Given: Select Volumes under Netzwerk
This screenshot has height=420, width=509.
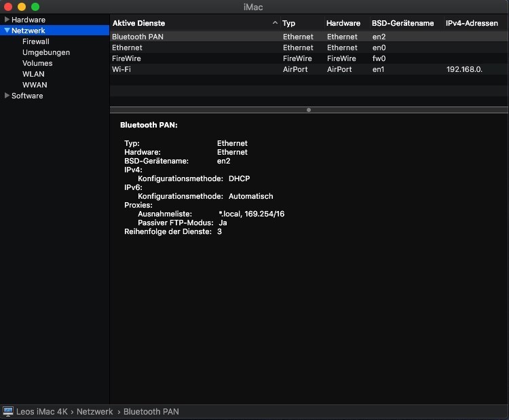Looking at the screenshot, I should (x=37, y=63).
